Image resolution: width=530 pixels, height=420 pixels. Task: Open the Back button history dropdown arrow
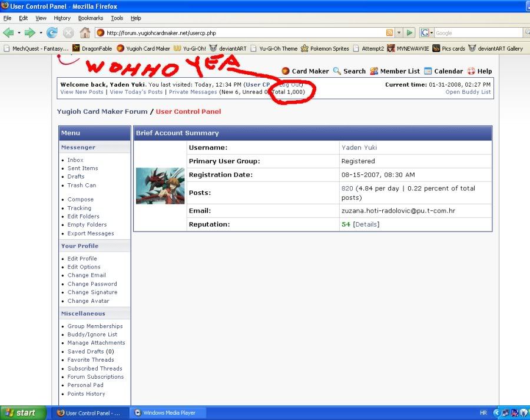[19, 33]
